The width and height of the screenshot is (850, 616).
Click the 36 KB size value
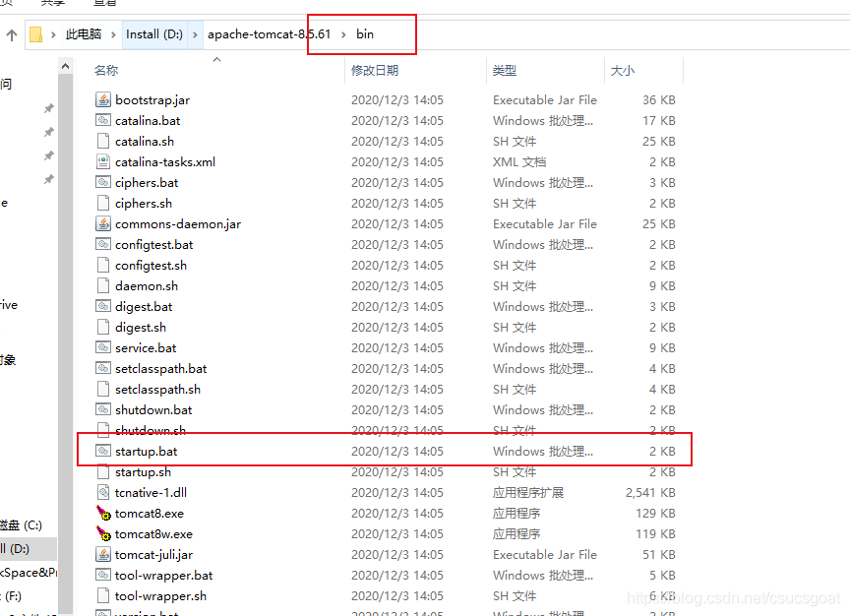(659, 99)
